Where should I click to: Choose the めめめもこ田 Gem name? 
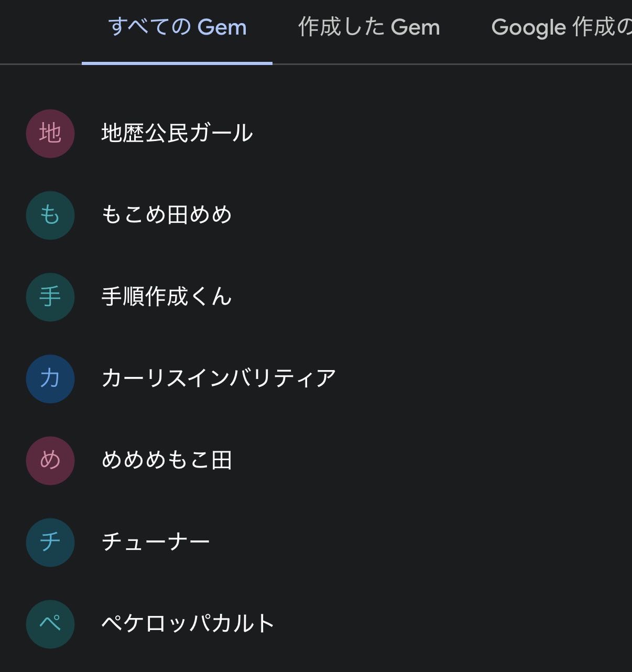(167, 460)
